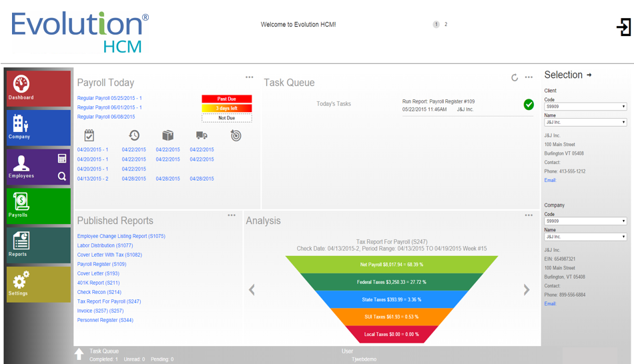634x364 pixels.
Task: Click the calendar check icon in Payroll Today
Action: 89,135
